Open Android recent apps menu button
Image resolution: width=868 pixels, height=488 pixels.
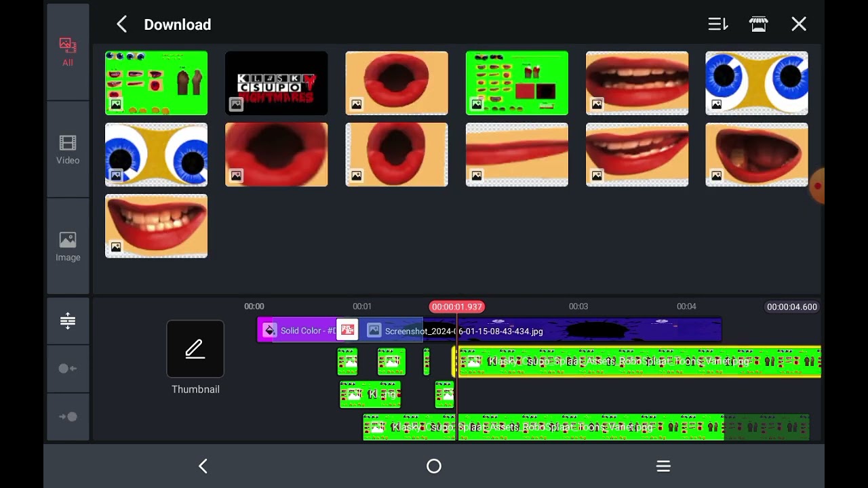pos(663,466)
